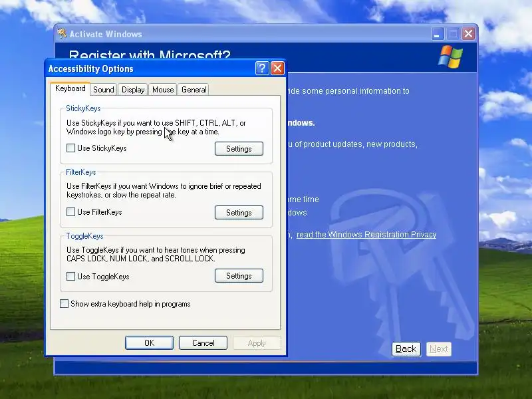Click the StickyKeys group label
Image resolution: width=532 pixels, height=399 pixels.
tap(83, 108)
